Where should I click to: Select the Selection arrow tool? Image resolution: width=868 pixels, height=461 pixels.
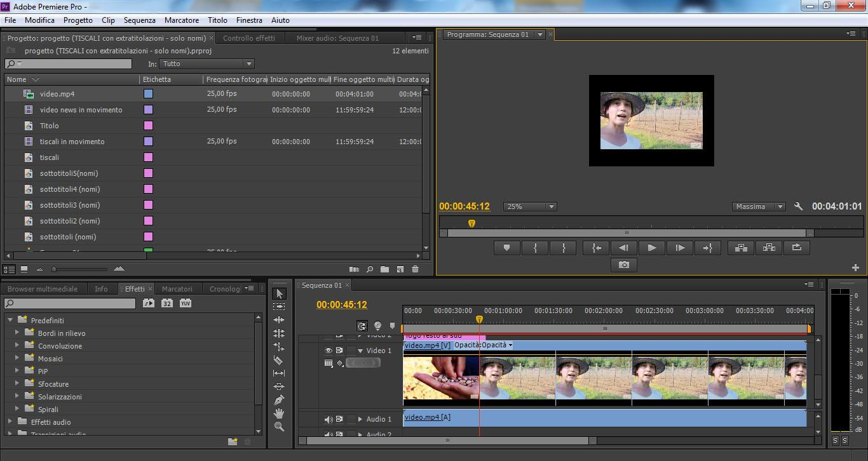(279, 293)
